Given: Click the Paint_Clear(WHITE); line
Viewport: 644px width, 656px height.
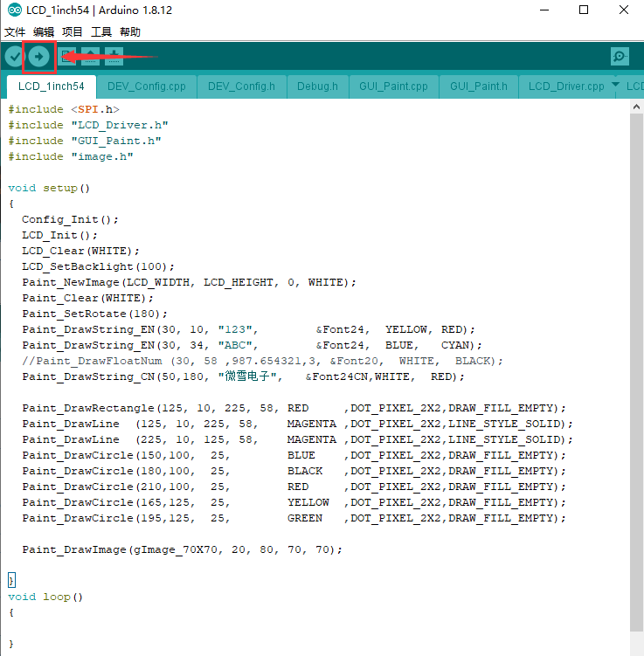Looking at the screenshot, I should pos(88,298).
